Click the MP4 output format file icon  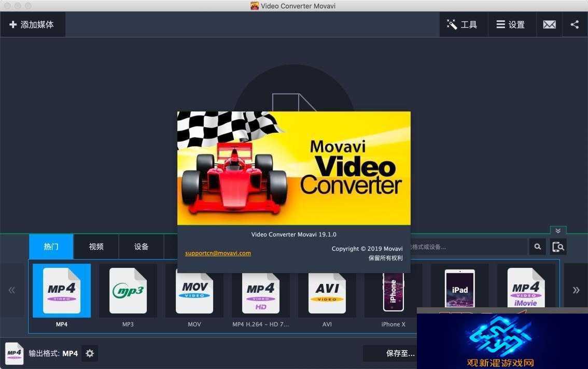point(14,353)
